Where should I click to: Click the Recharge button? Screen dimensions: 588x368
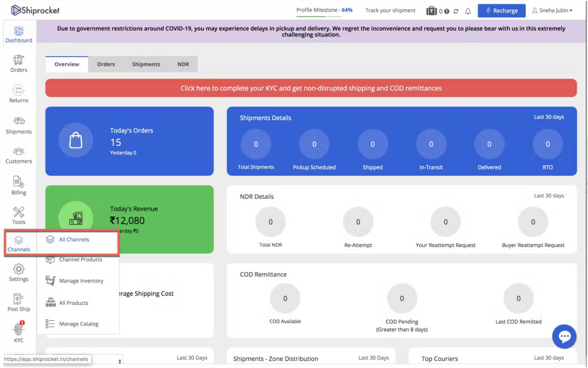pyautogui.click(x=502, y=11)
